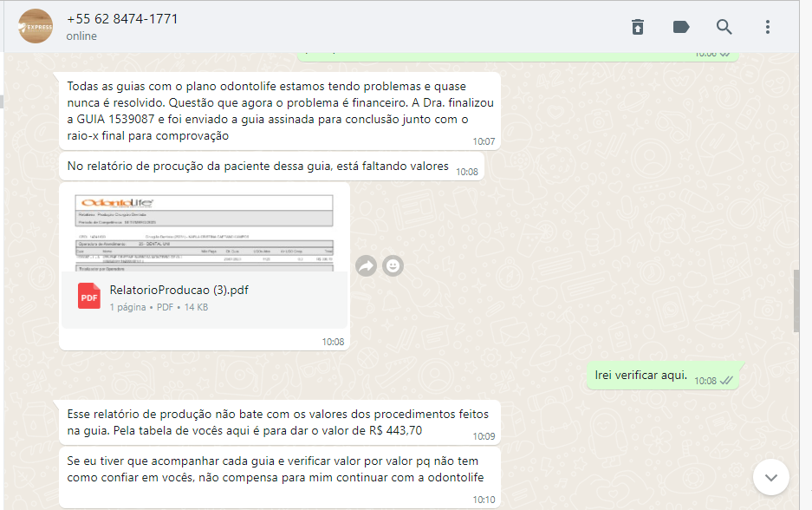Click the online status text
Screen dimensions: 812x510
pyautogui.click(x=81, y=36)
